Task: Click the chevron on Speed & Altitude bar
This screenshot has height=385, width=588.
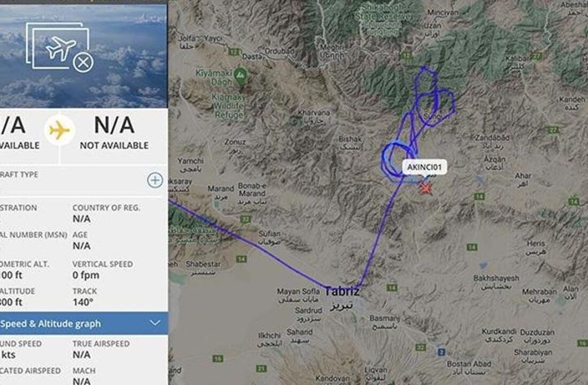Action: (x=155, y=323)
